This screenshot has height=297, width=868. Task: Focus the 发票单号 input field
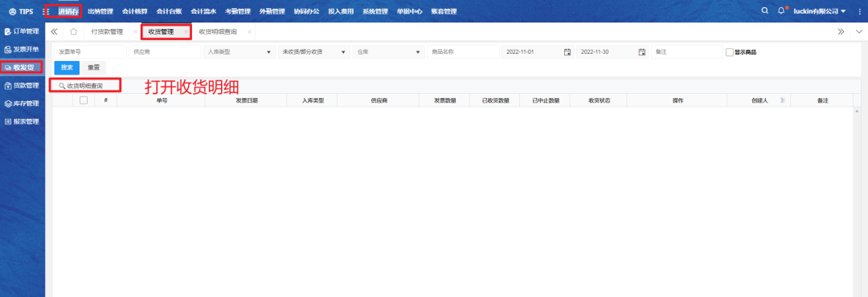coord(90,52)
